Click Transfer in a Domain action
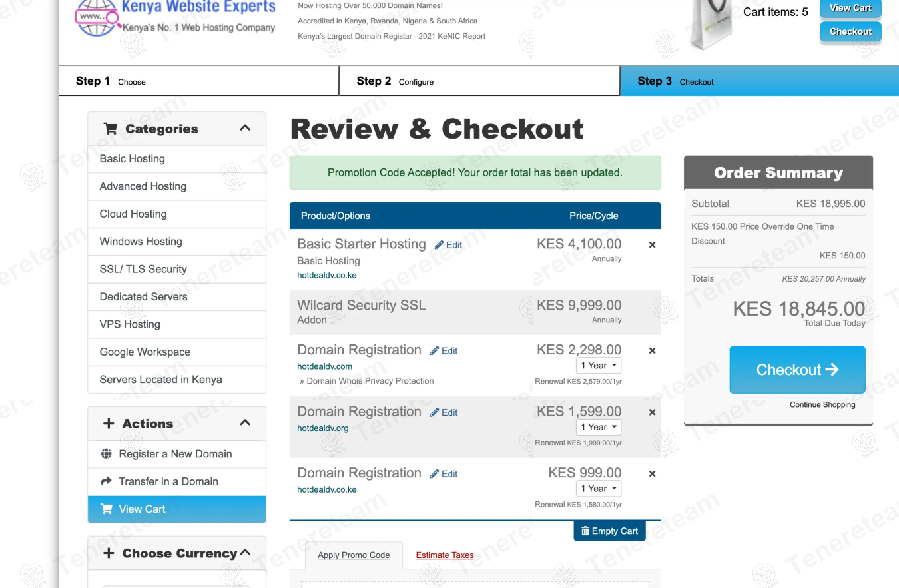899x588 pixels. pyautogui.click(x=176, y=481)
